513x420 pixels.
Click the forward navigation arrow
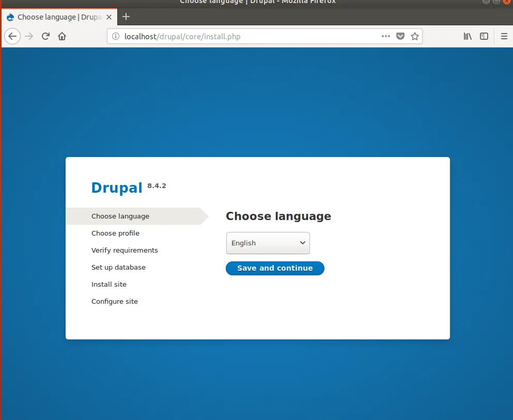(29, 36)
